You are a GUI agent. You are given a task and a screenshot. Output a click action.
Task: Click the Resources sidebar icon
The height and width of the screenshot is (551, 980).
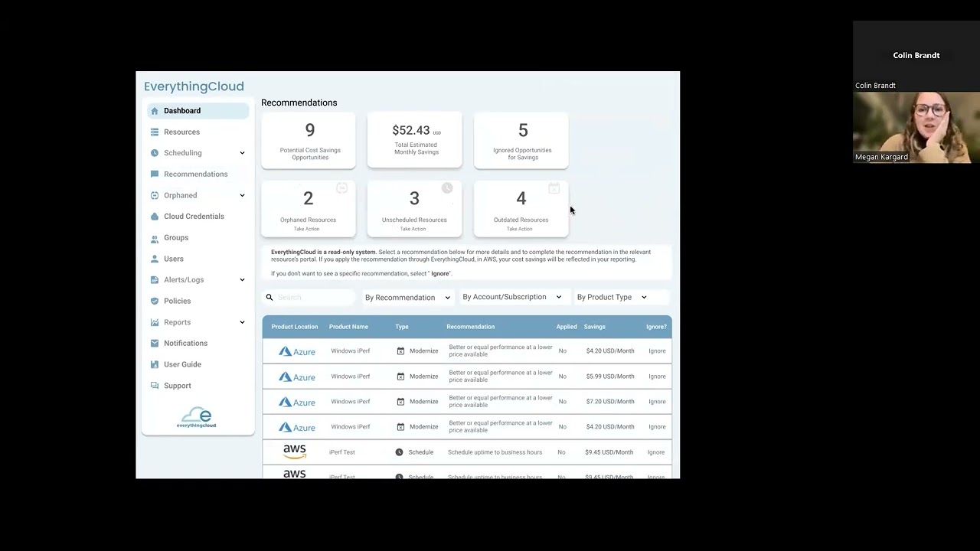coord(155,132)
